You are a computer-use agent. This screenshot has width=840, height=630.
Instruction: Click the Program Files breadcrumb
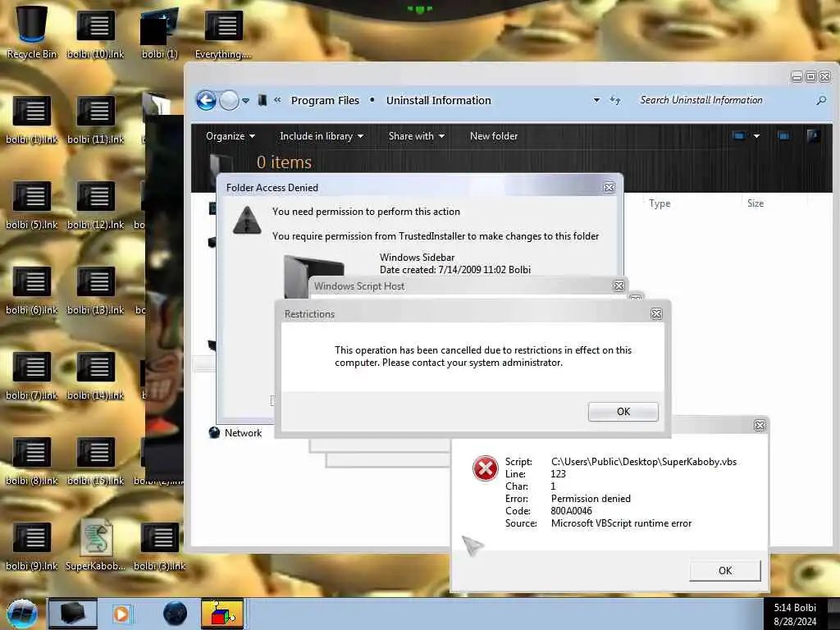coord(325,100)
